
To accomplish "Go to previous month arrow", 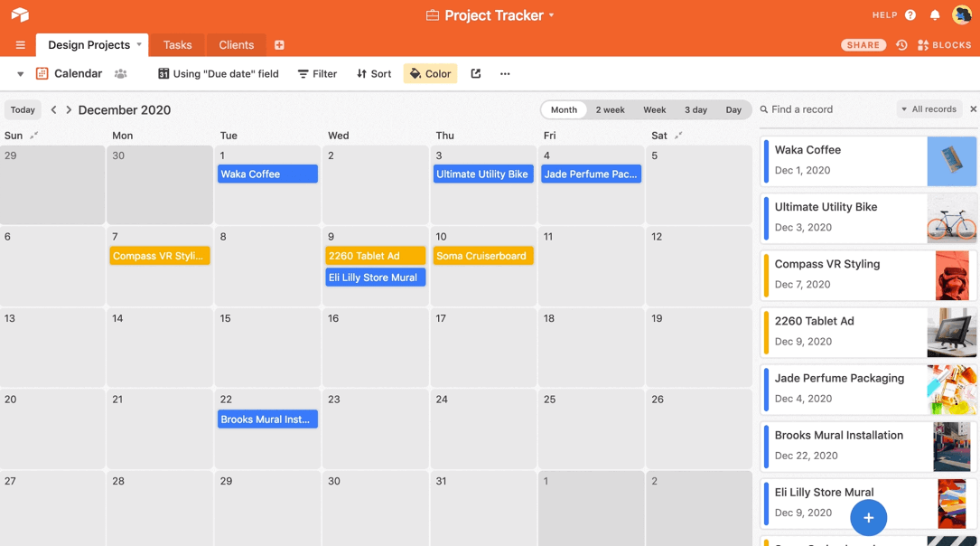I will click(x=54, y=110).
